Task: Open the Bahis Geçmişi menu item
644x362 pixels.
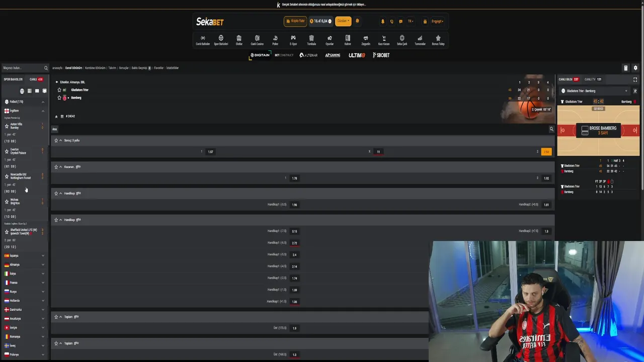Action: 141,68
